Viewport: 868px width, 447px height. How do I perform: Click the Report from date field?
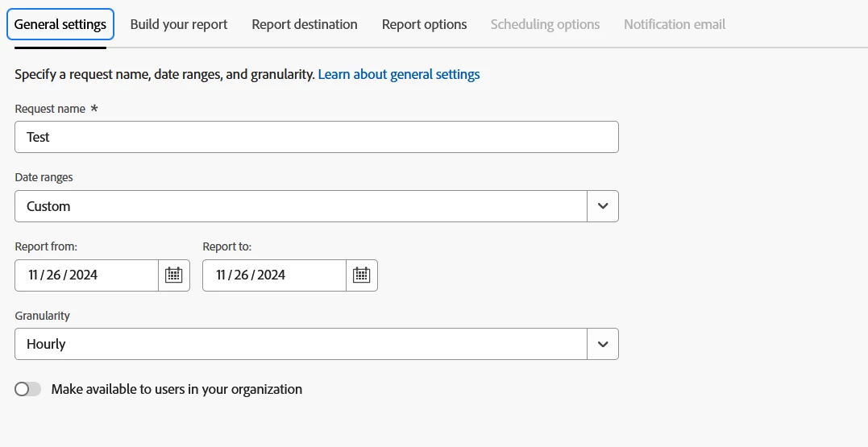(87, 275)
